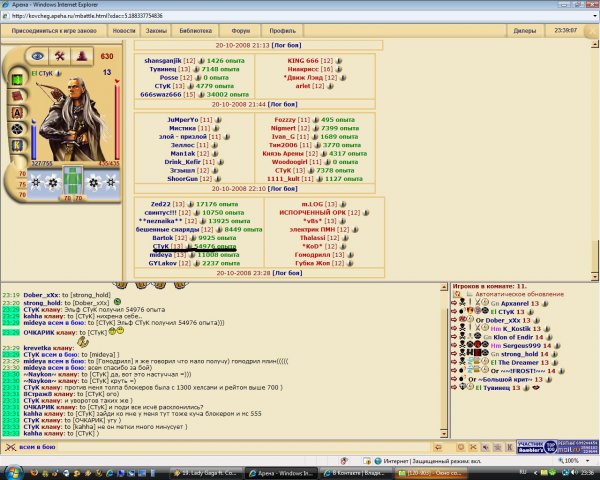Open the eye view icon above the character portrait
Image resolution: width=600 pixels, height=480 pixels.
coord(38,57)
